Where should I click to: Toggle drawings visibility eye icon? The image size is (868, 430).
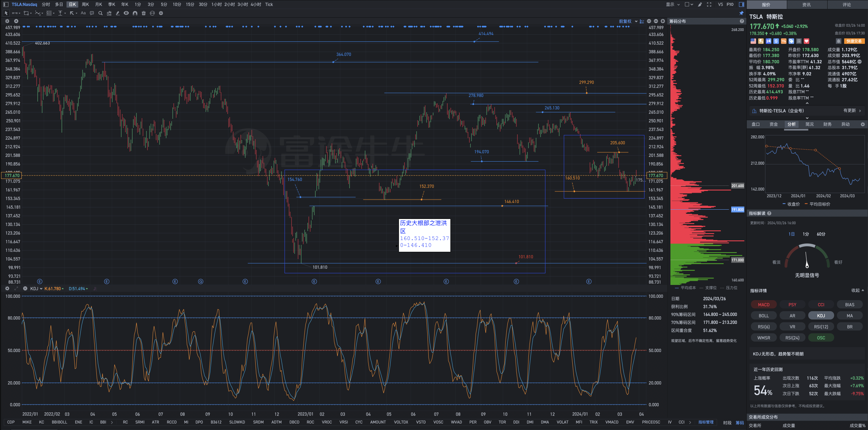[126, 13]
